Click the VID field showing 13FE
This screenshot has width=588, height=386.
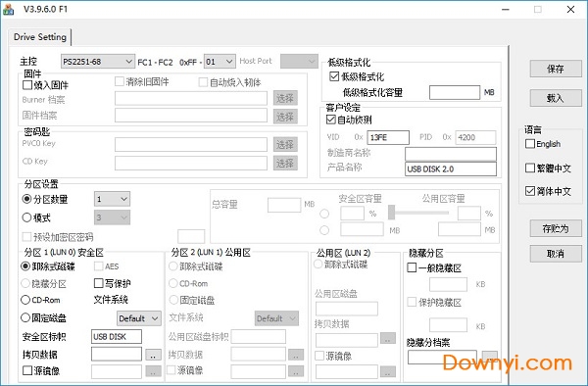[x=388, y=137]
